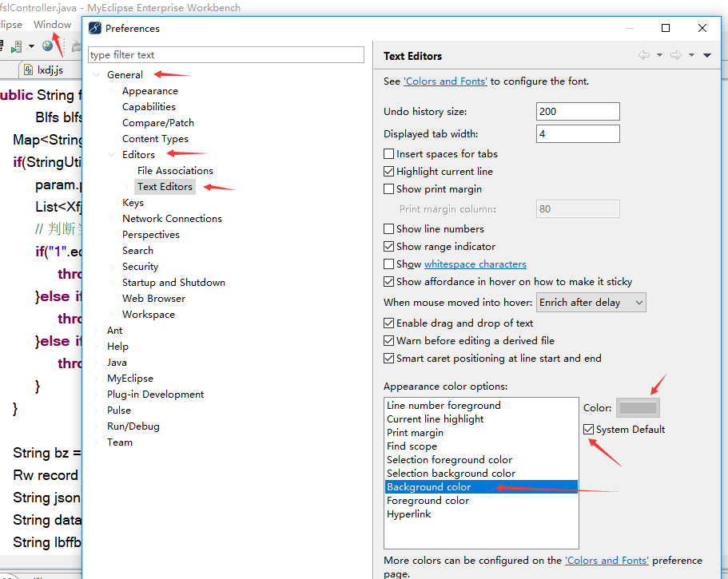Click bottom 'Colors and Fonts' preference link
This screenshot has height=579, width=728.
[x=607, y=561]
